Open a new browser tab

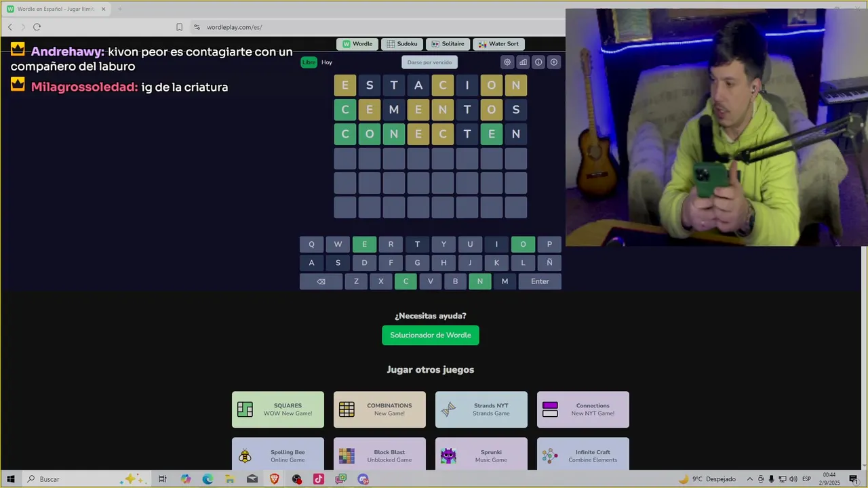click(x=120, y=9)
